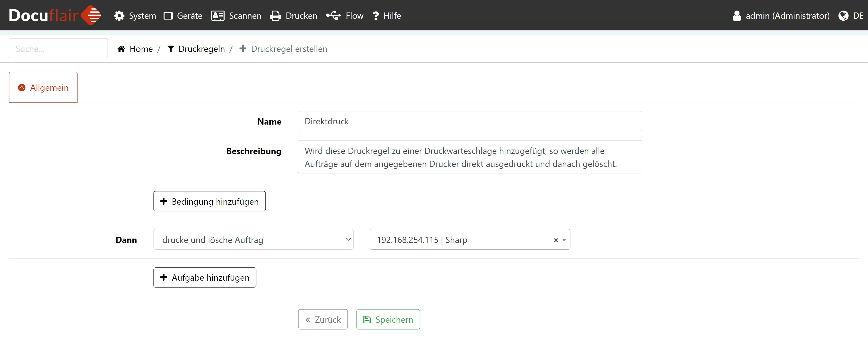Click the Flow USB icon
The image size is (868, 355).
(x=333, y=15)
